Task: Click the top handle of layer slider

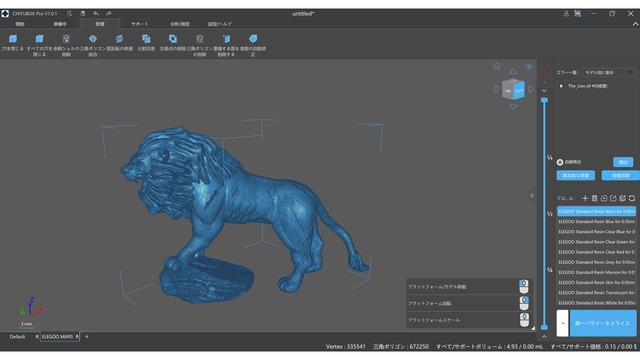Action: tap(544, 100)
